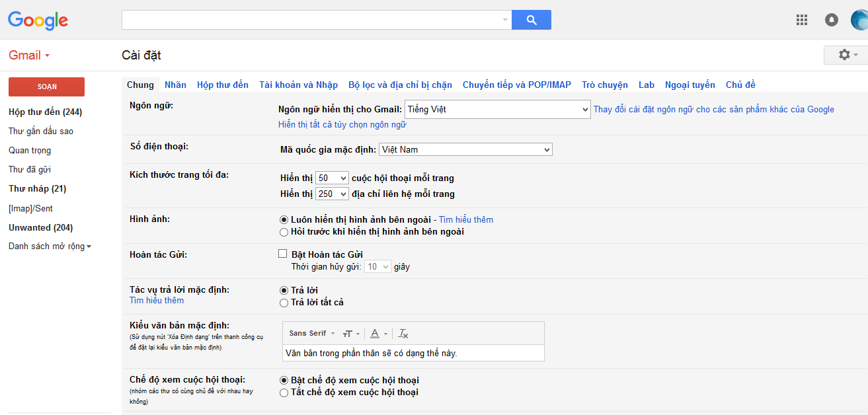Click the text size formatting icon
Viewport: 868px width, 415px height.
pos(348,334)
